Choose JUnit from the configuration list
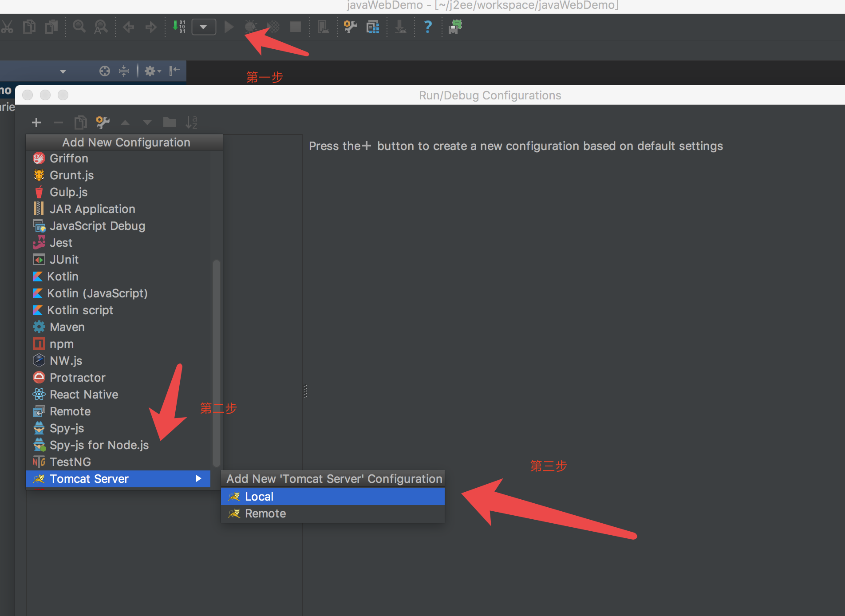The height and width of the screenshot is (616, 845). coord(118,260)
